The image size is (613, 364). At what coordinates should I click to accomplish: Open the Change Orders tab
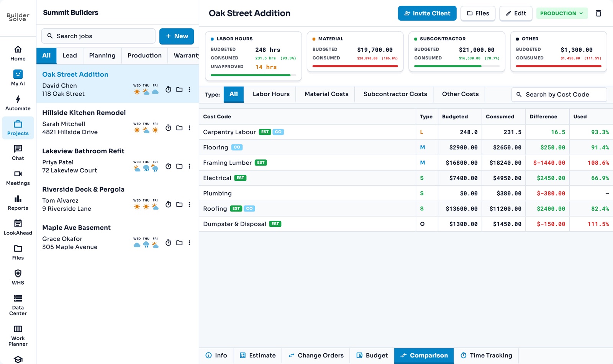(316, 356)
